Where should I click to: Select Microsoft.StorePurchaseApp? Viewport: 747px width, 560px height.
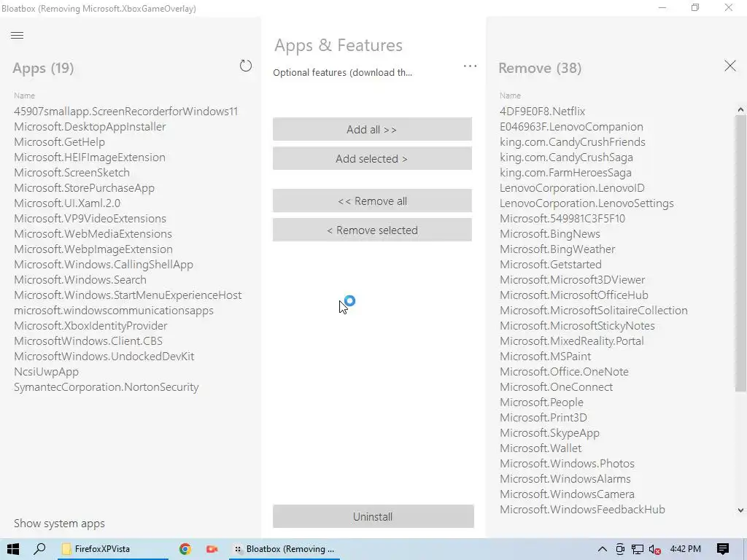(x=85, y=187)
